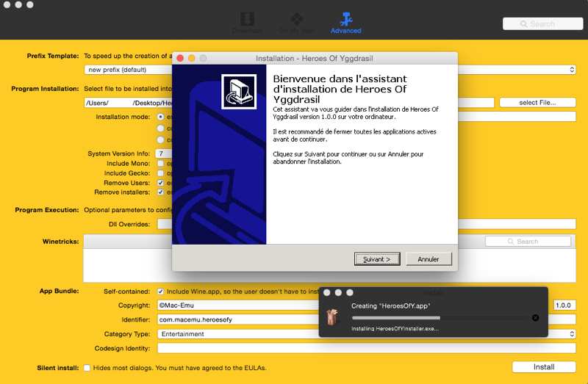Click Annuler to abort installation
Image resolution: width=588 pixels, height=384 pixels.
[x=429, y=259]
